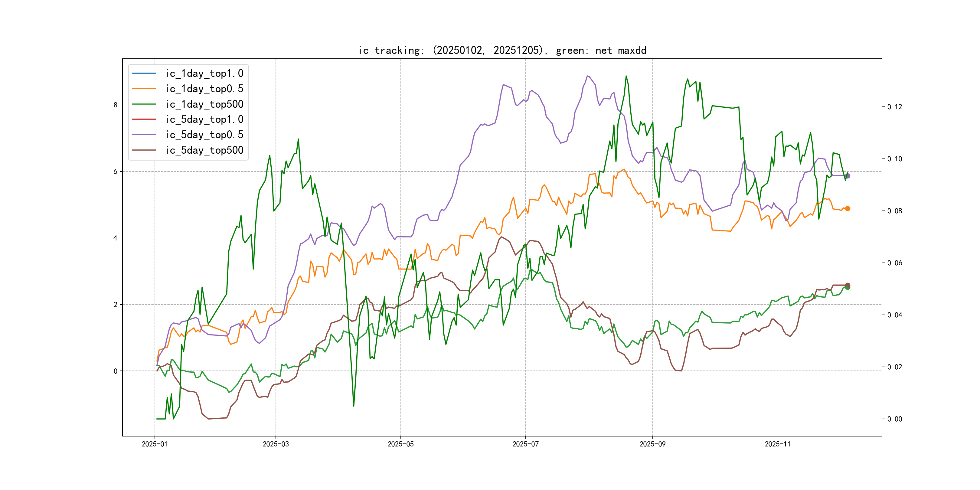Click the right y-axis label 0.12
Viewport: 980px width, 490px height.
[894, 107]
